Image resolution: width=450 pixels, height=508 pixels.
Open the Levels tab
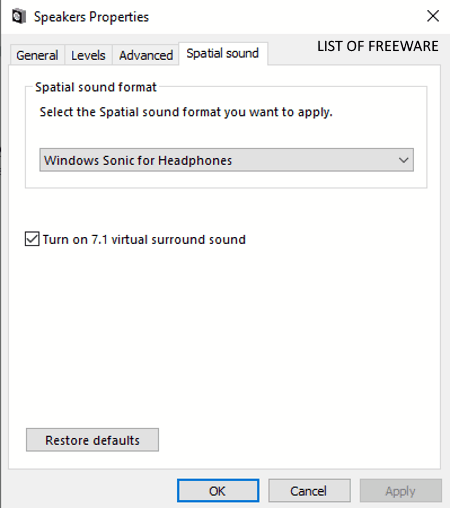88,55
